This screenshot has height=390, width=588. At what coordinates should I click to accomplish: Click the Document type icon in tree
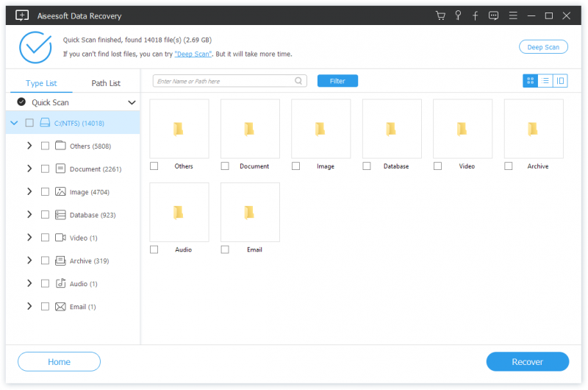(60, 169)
